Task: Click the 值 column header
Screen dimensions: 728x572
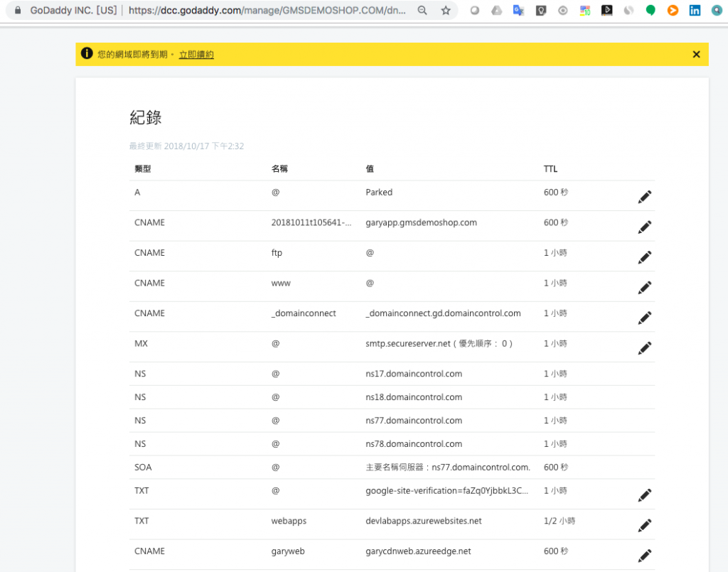Action: 370,169
